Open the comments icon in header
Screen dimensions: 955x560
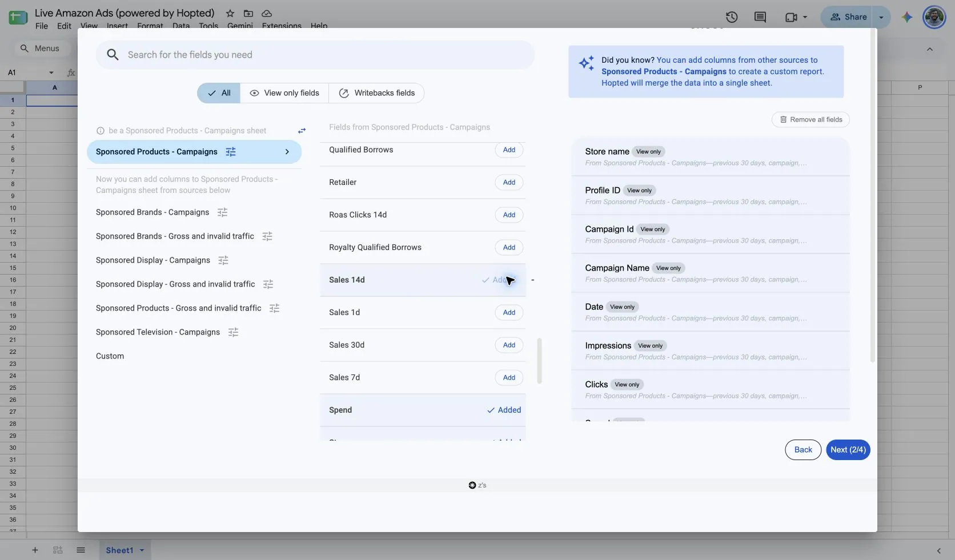[x=760, y=17]
